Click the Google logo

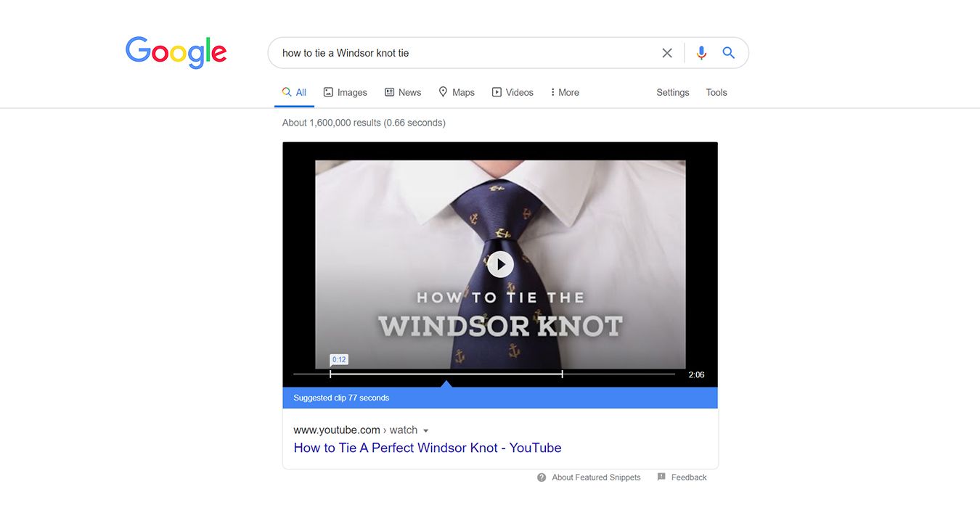[x=176, y=53]
